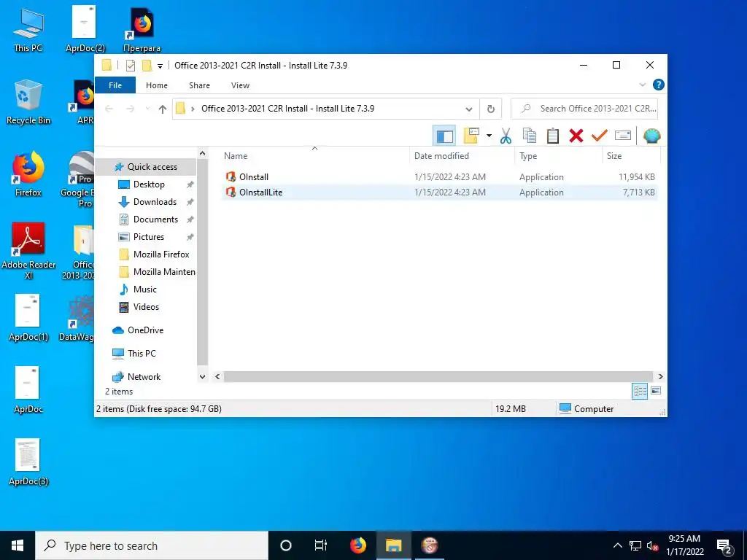Select This PC in navigation pane
This screenshot has width=747, height=560.
tap(142, 354)
